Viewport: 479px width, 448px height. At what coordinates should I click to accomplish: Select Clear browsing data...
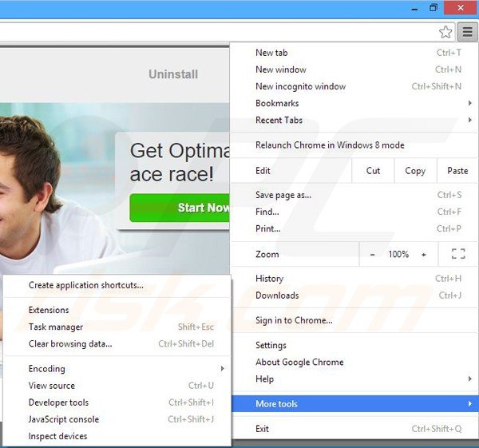(117, 344)
